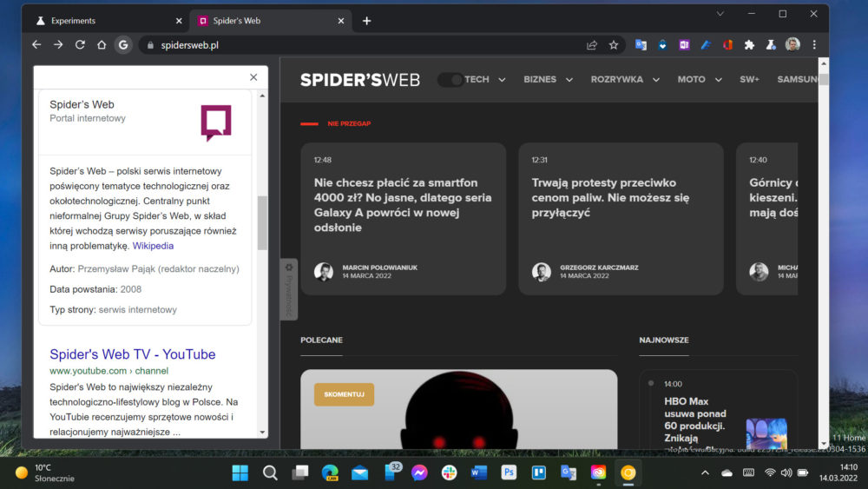This screenshot has width=868, height=489.
Task: Open Messenger from the taskbar
Action: pos(419,473)
